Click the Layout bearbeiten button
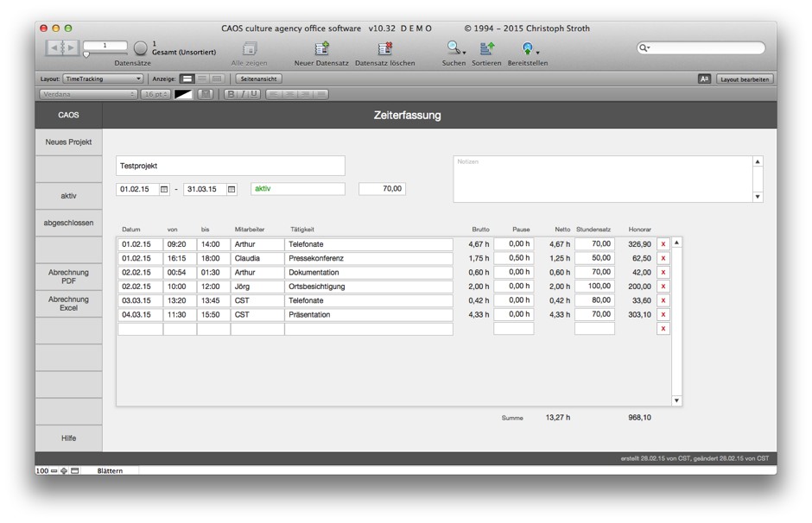The height and width of the screenshot is (523, 812). [745, 79]
